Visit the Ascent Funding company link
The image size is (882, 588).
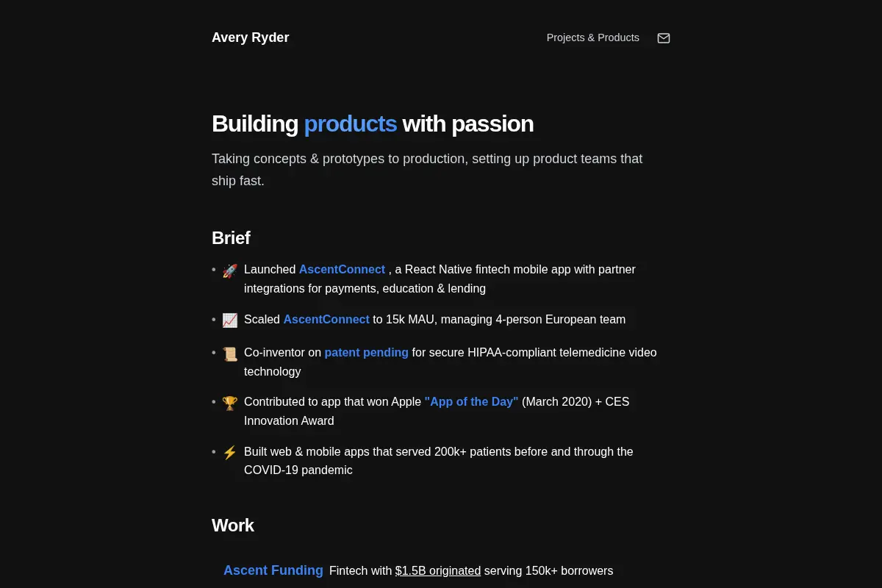click(x=273, y=570)
